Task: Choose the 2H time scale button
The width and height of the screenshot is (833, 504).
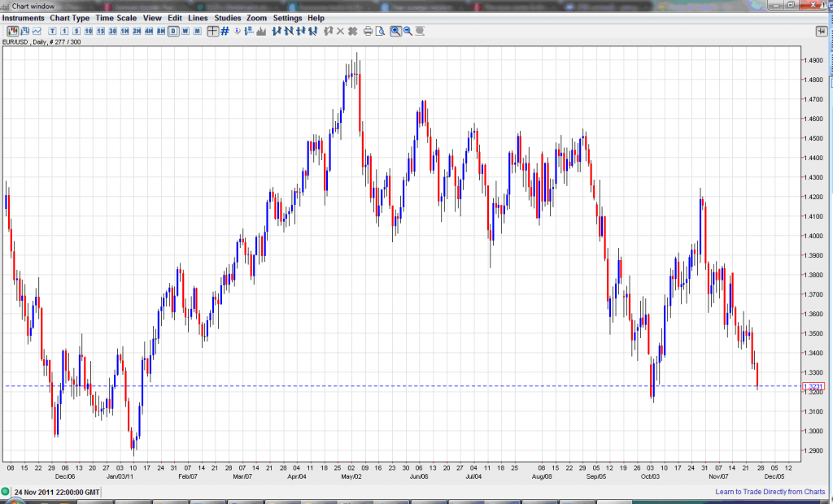Action: (137, 32)
